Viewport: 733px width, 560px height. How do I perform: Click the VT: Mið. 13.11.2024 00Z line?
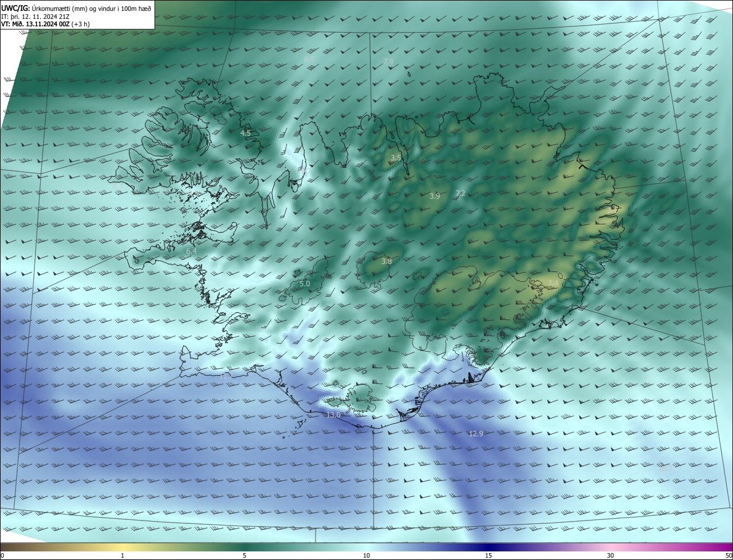tap(45, 24)
